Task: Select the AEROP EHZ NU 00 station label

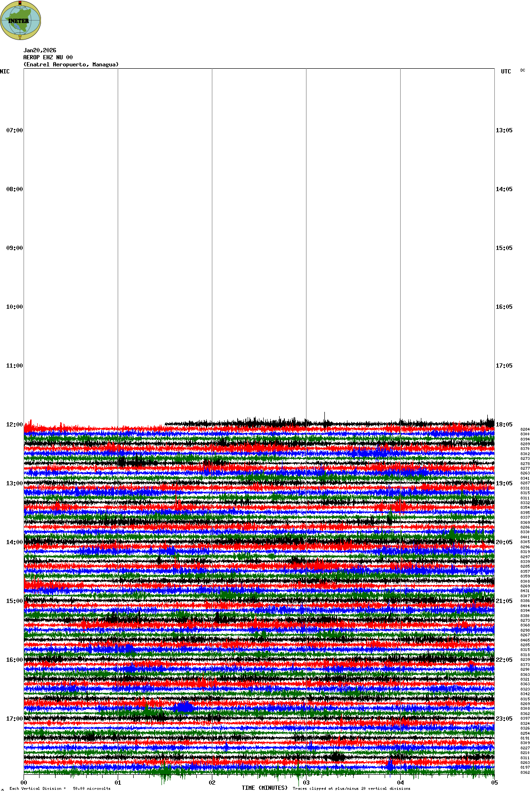Action: click(48, 57)
